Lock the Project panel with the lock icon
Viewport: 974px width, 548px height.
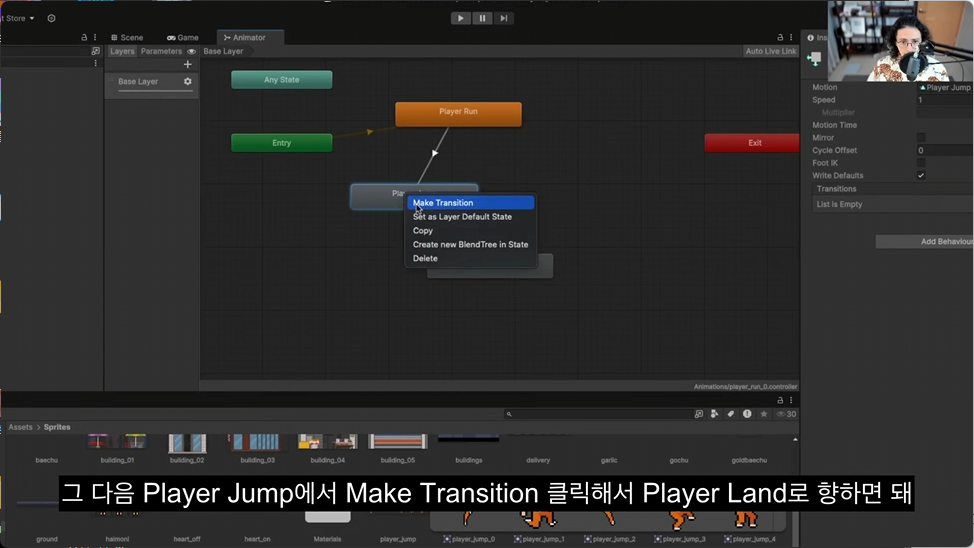point(780,400)
